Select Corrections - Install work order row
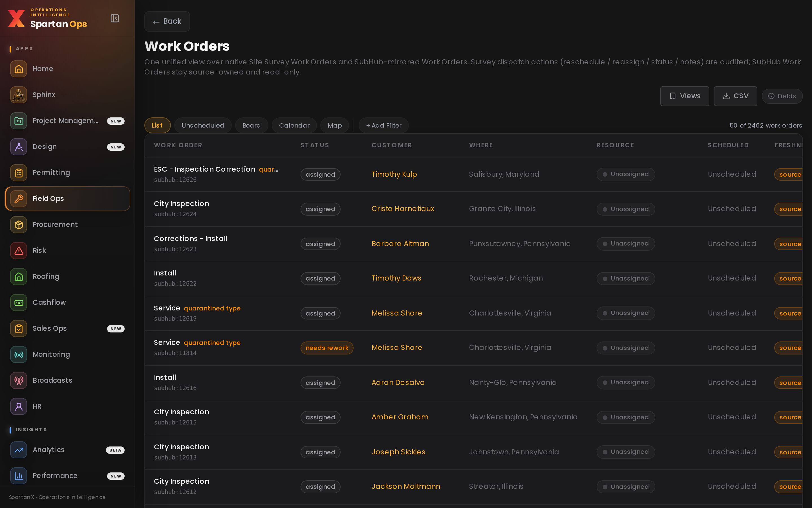 coord(473,244)
